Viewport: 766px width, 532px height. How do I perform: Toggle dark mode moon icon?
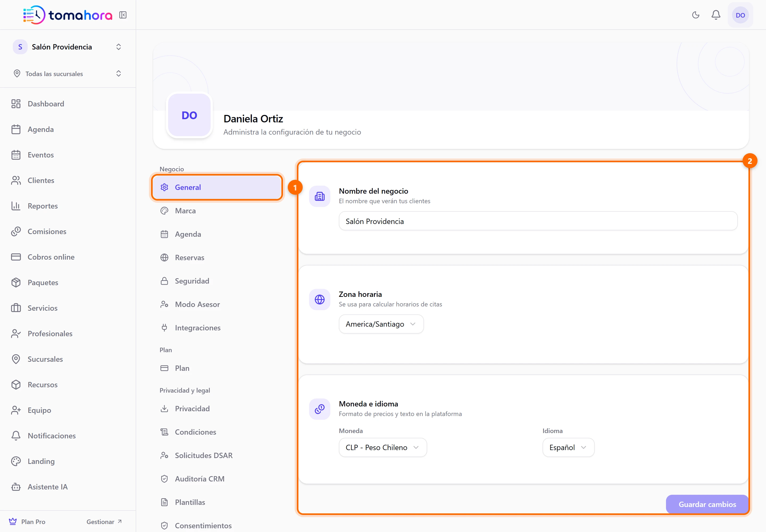coord(696,15)
